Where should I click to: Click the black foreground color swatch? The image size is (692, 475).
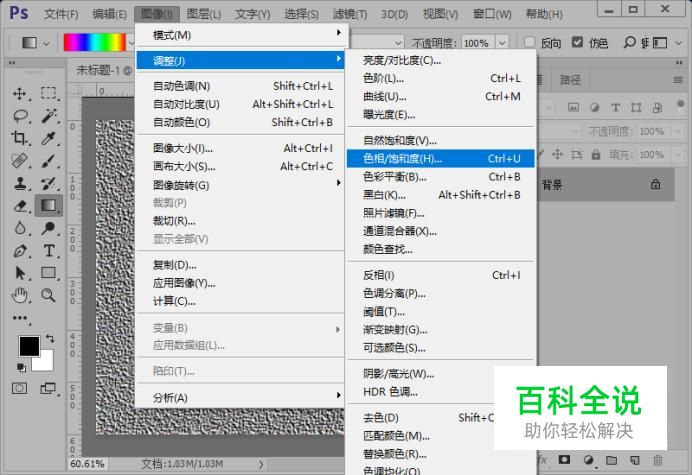click(x=29, y=346)
